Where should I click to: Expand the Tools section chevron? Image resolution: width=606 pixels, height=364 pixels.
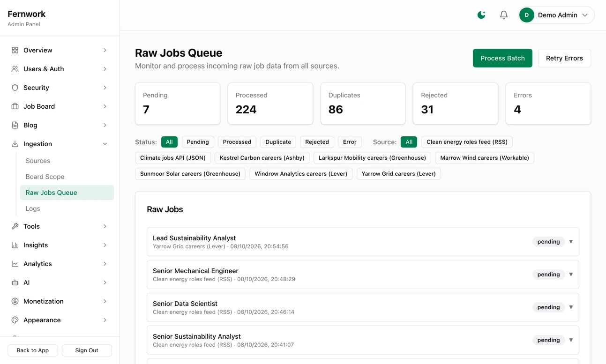point(105,226)
